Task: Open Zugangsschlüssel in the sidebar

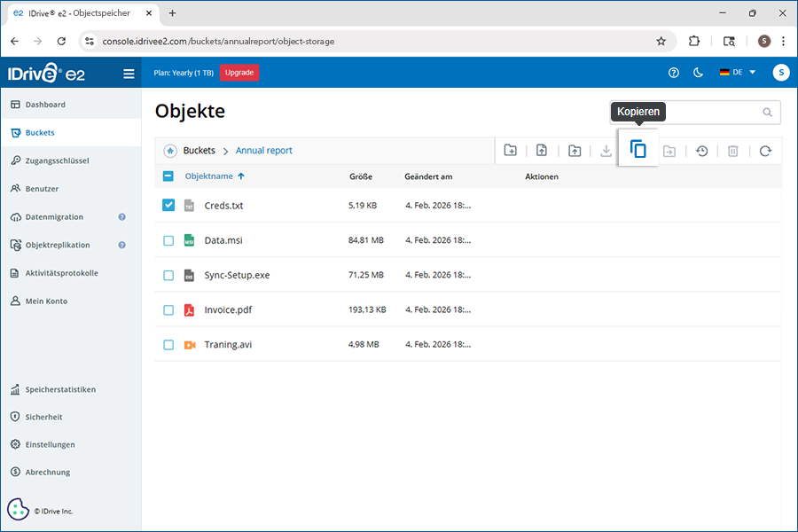Action: point(57,160)
